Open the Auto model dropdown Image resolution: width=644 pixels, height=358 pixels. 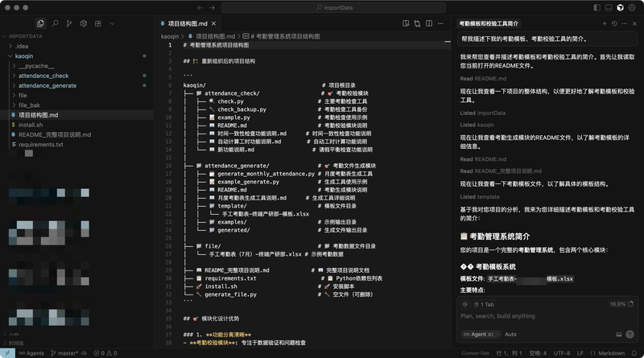[x=512, y=334]
